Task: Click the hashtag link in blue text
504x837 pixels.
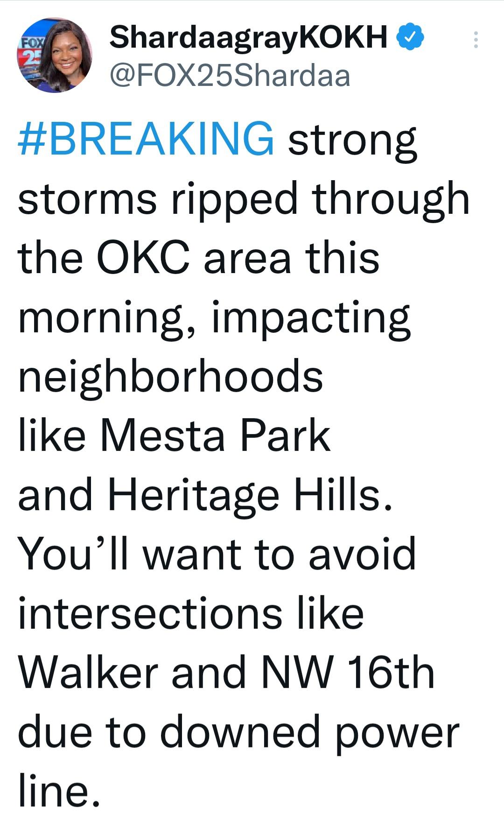Action: click(142, 139)
